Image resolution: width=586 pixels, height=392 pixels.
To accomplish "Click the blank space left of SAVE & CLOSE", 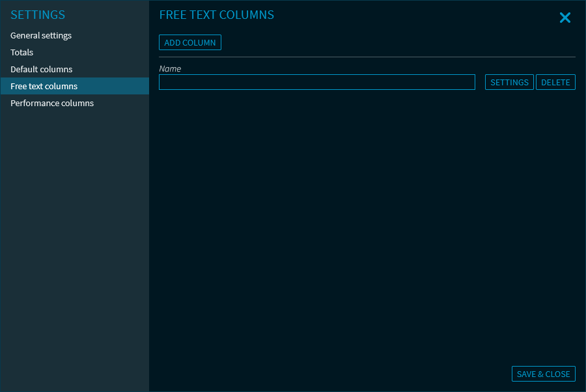I will pos(326,374).
